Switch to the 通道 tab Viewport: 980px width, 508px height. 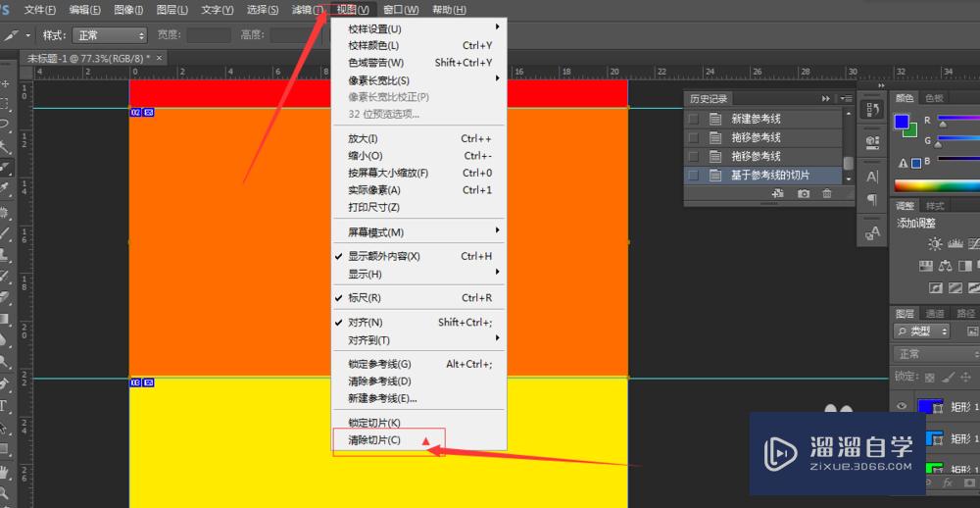coord(934,314)
